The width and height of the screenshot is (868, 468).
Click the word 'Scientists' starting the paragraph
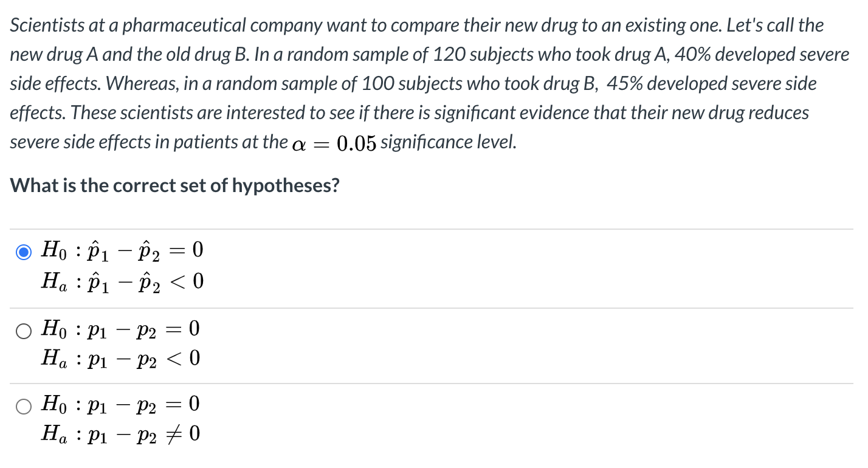[x=47, y=26]
